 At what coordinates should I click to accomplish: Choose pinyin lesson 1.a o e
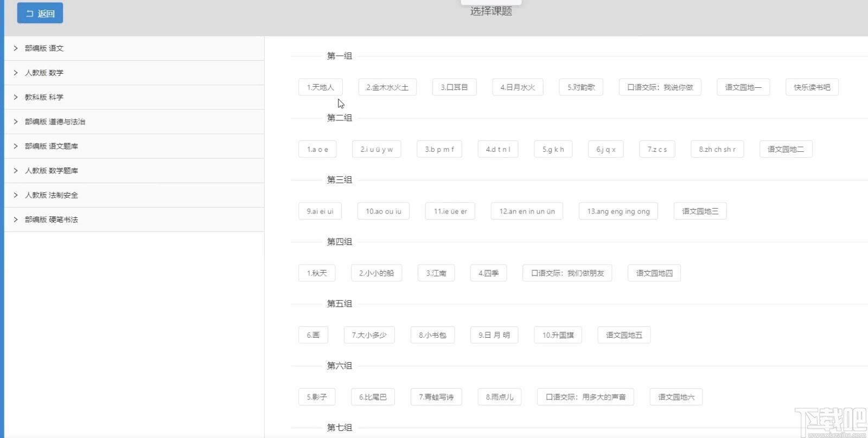click(x=317, y=149)
